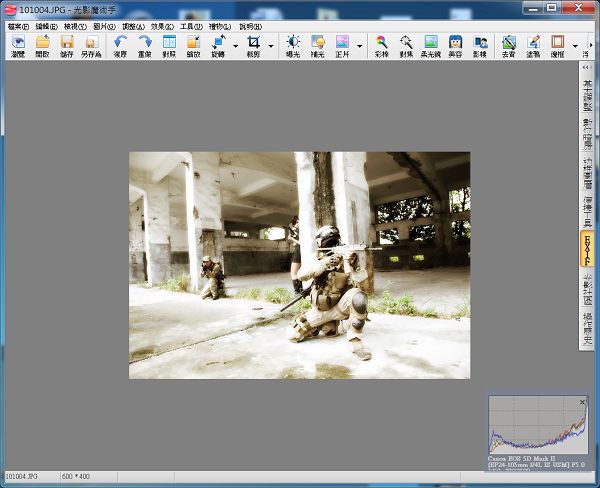Open the 曝光 exposure tool
This screenshot has height=488, width=600.
293,46
